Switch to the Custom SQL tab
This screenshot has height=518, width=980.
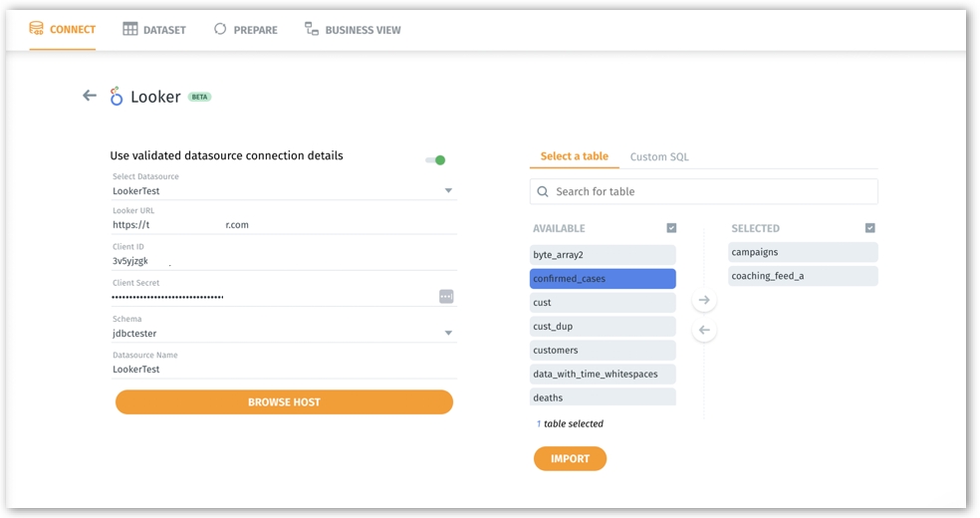(658, 156)
